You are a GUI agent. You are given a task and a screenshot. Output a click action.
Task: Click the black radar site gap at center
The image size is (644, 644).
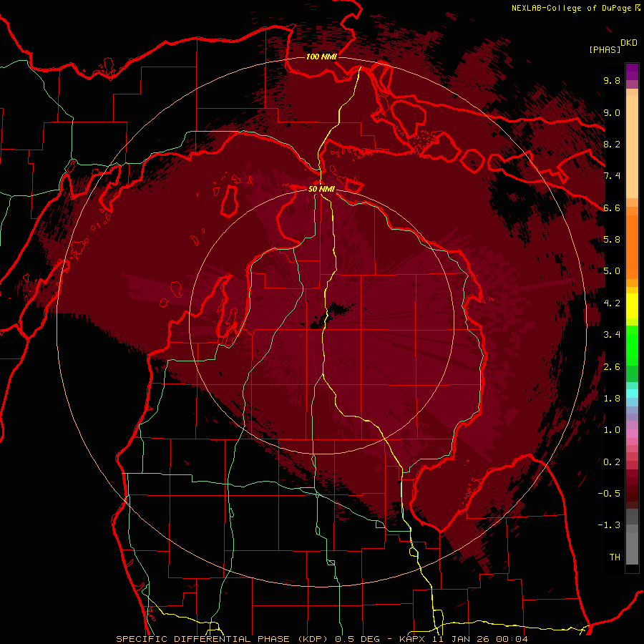click(333, 314)
